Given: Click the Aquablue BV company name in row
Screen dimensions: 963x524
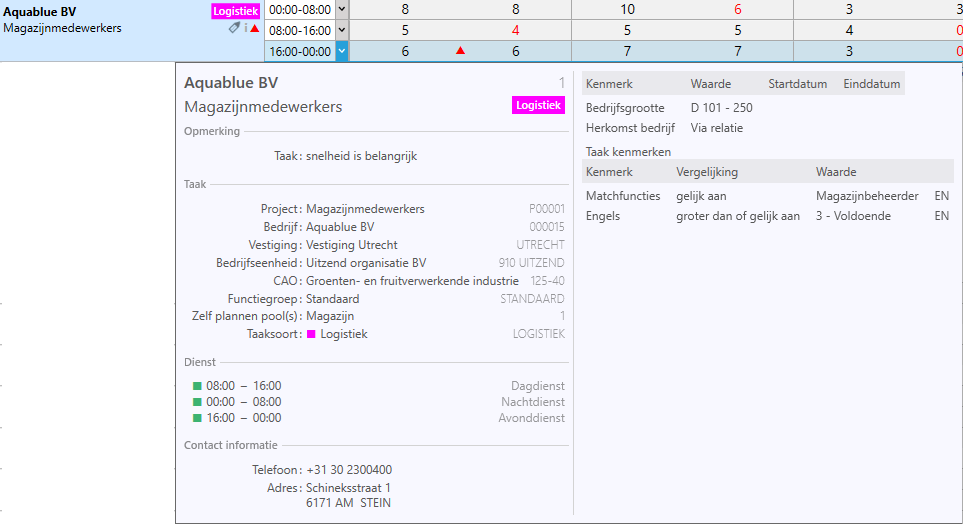Looking at the screenshot, I should [x=39, y=11].
